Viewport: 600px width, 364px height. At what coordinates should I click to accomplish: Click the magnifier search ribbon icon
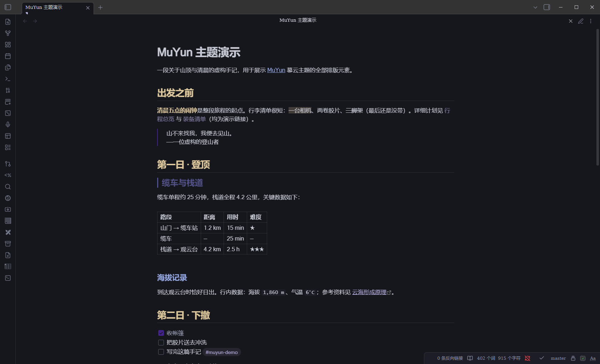click(8, 187)
